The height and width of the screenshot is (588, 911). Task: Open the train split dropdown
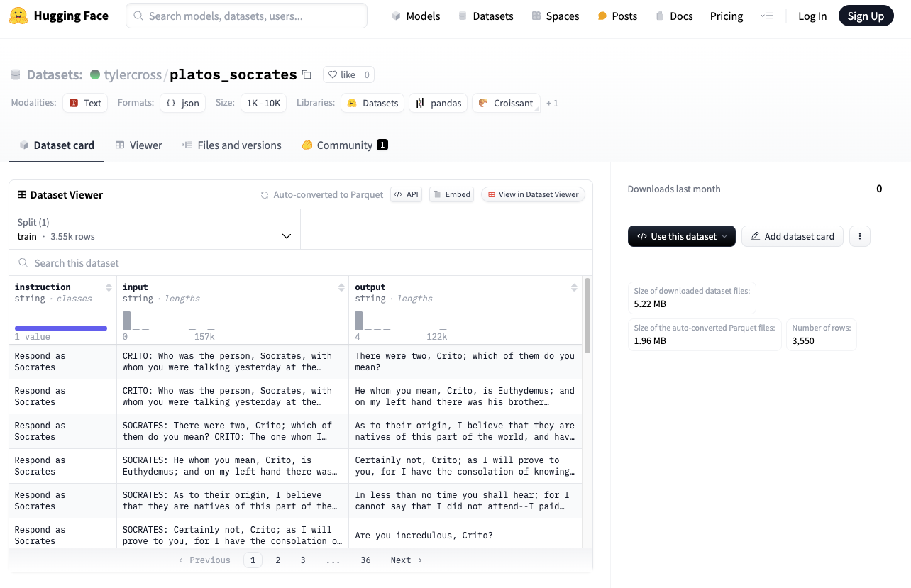click(155, 229)
